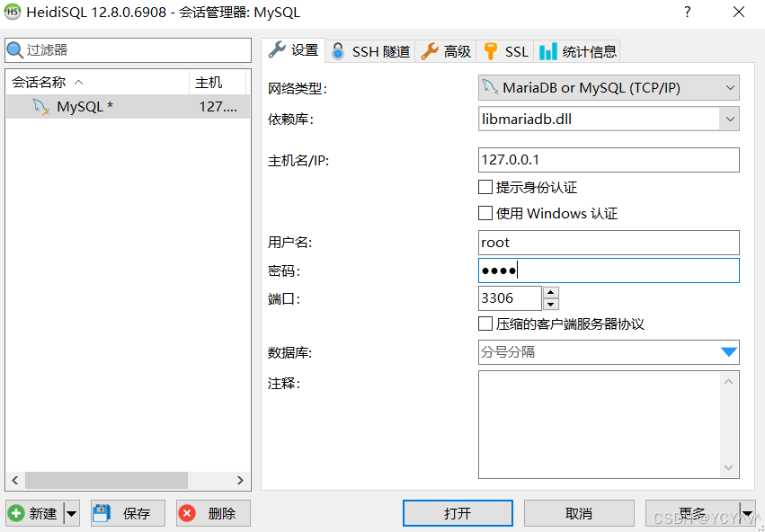This screenshot has width=765, height=532.
Task: Click the red X icon on 删除
Action: tap(187, 513)
